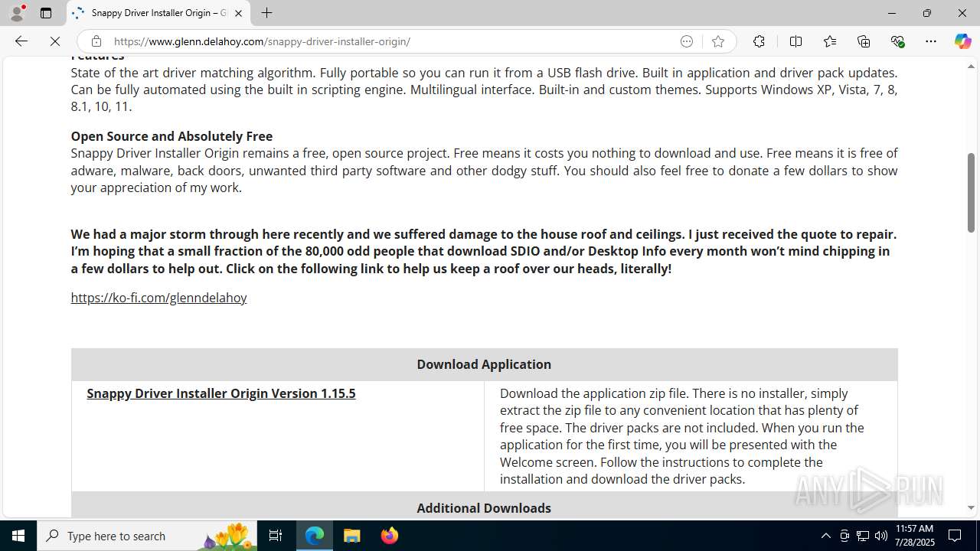Open Browser essentials icon

coord(898,41)
